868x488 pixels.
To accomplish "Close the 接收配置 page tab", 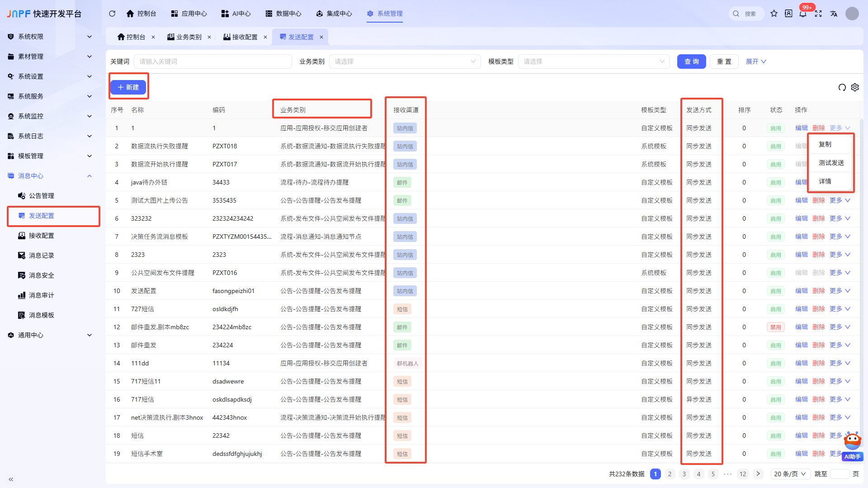I will 265,37.
